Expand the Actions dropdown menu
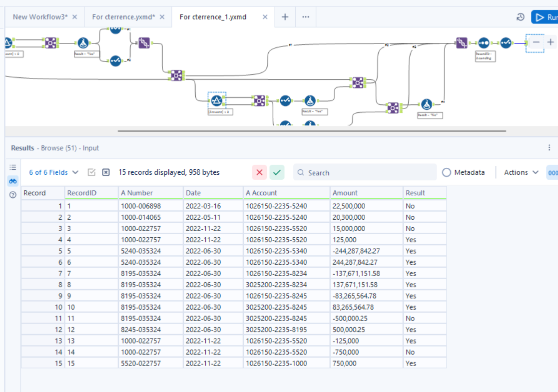Image resolution: width=558 pixels, height=392 pixels. tap(521, 172)
